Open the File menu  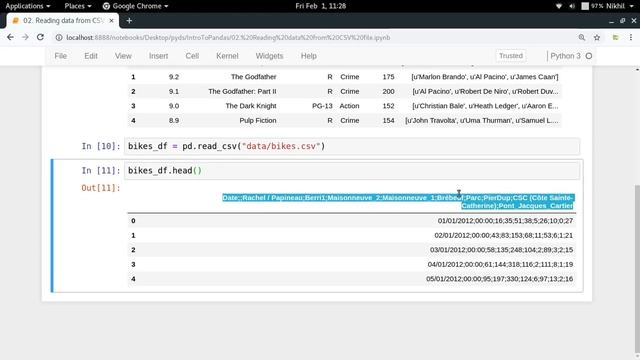[x=60, y=56]
